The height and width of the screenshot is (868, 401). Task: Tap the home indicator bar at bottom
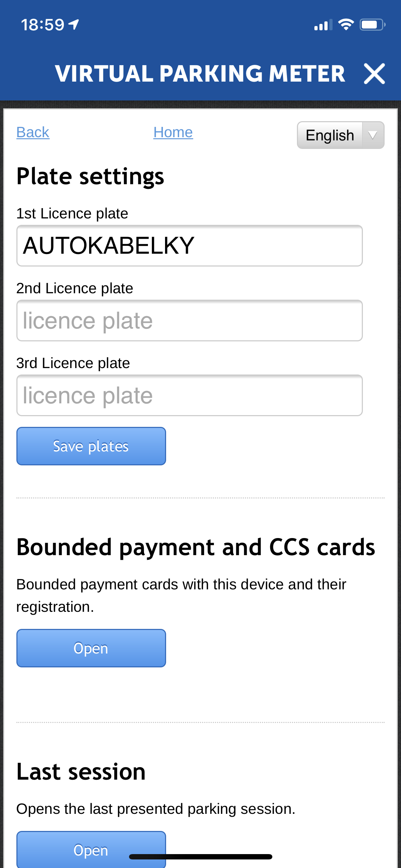tap(201, 857)
